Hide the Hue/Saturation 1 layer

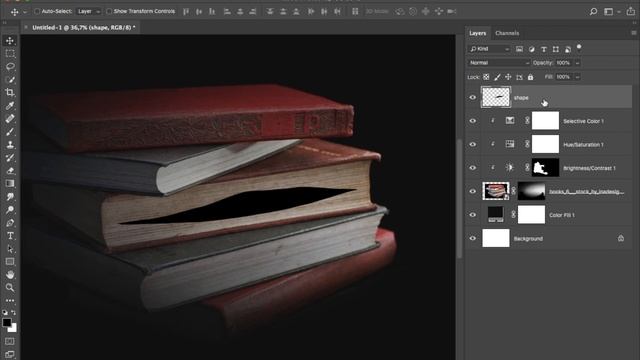click(x=473, y=144)
